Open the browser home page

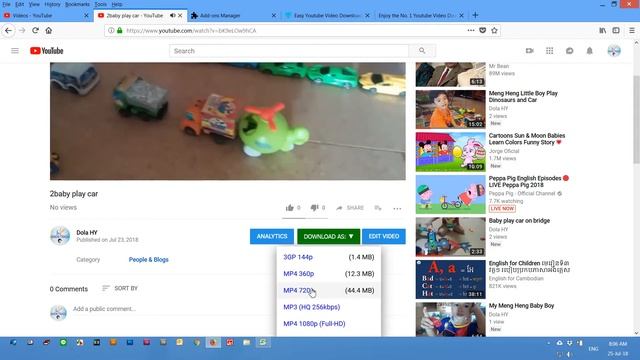coord(49,31)
